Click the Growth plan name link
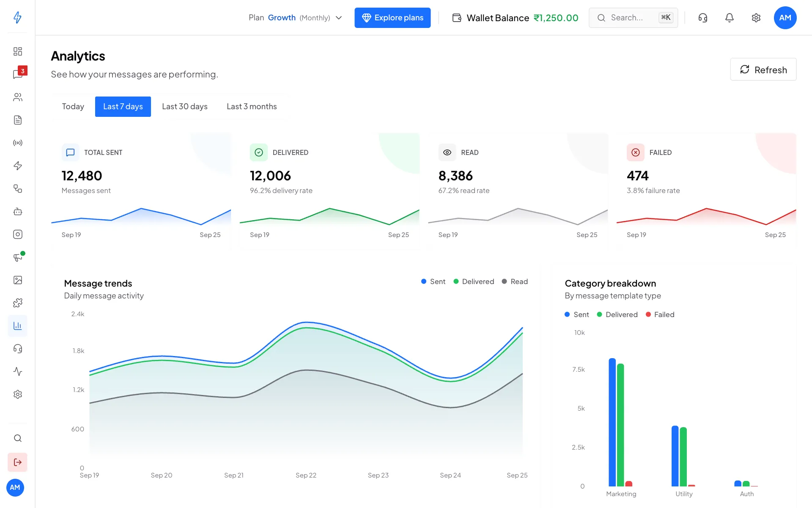Screen dimensions: 812x508 [282, 18]
